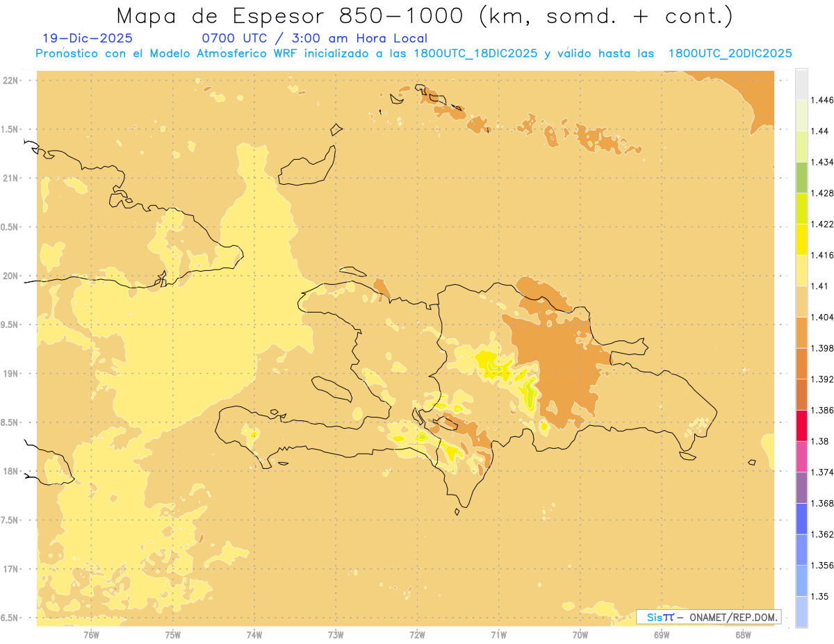
Task: Pick the yellow-green legend band between 1.422 and 1.428
Action: tap(801, 208)
